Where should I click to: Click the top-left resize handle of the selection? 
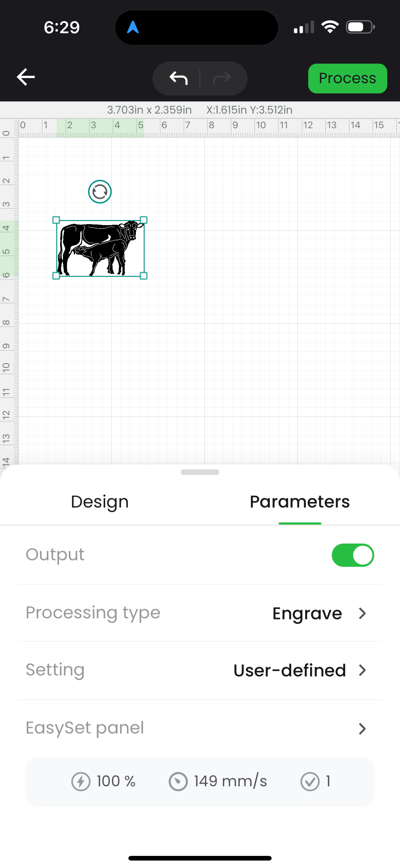[x=56, y=220]
